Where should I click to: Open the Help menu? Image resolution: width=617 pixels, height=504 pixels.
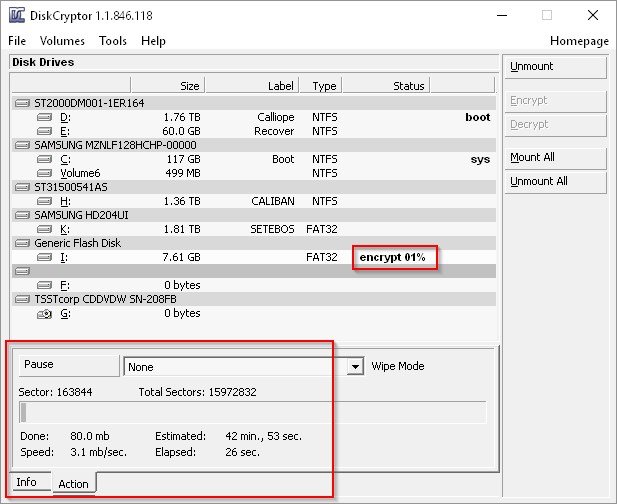(x=153, y=41)
